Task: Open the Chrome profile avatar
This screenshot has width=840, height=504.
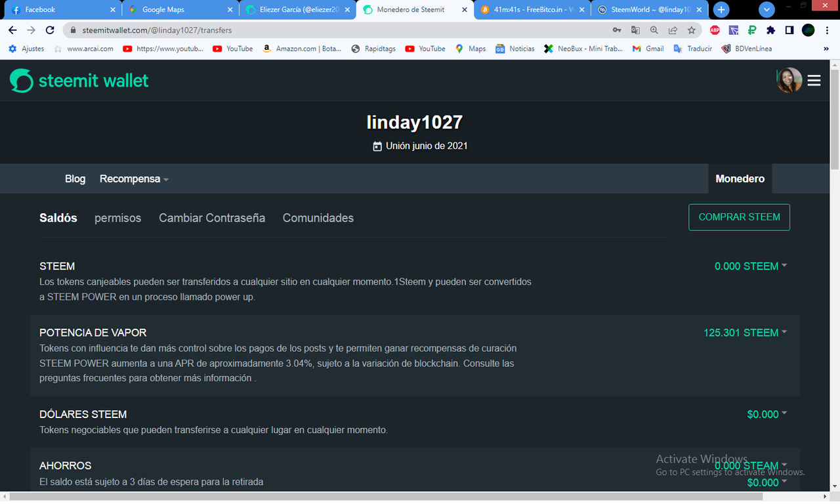Action: (808, 30)
